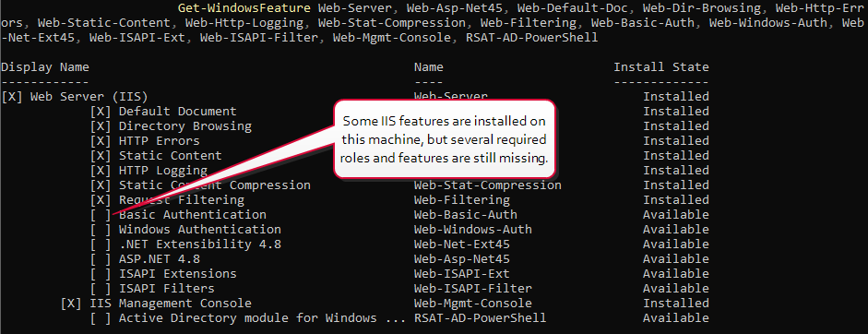Click the Name column header
Screen dimensions: 868x334
[x=428, y=67]
